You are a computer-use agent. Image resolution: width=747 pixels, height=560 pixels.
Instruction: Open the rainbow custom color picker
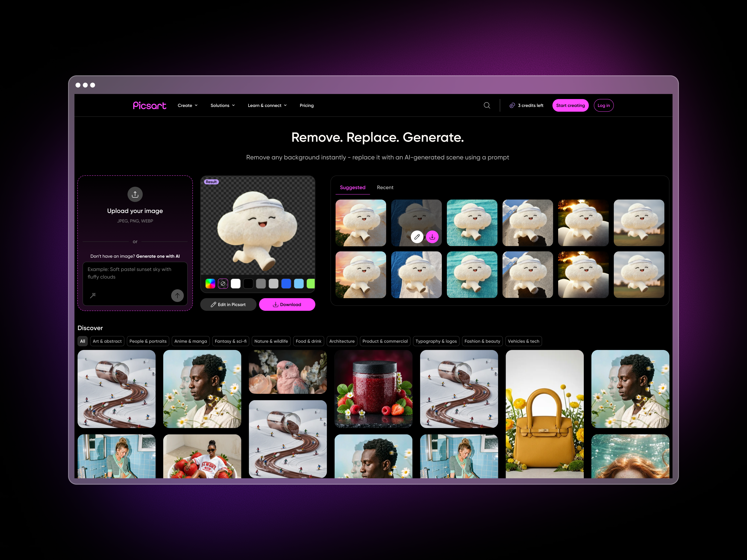(210, 283)
